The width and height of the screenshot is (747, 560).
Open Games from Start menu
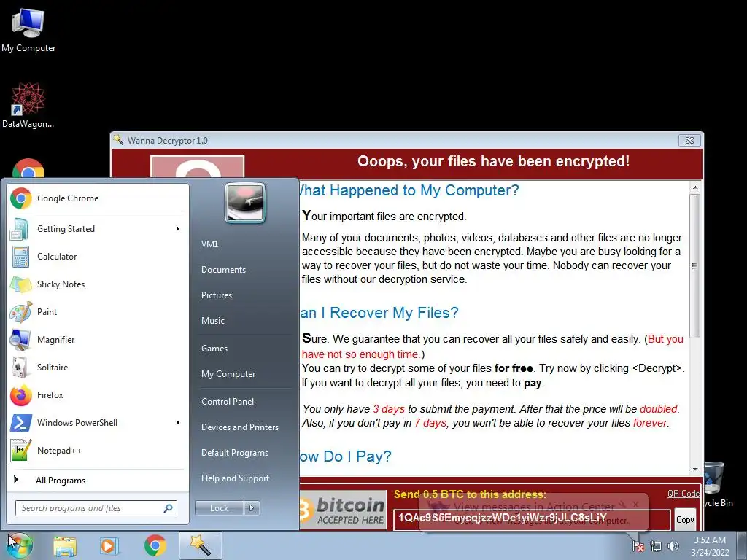(214, 349)
